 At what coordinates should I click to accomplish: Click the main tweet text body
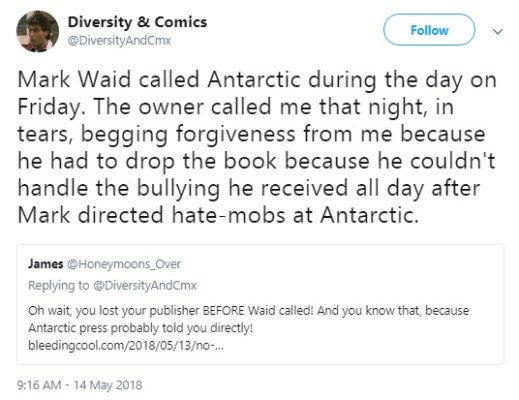(x=257, y=147)
